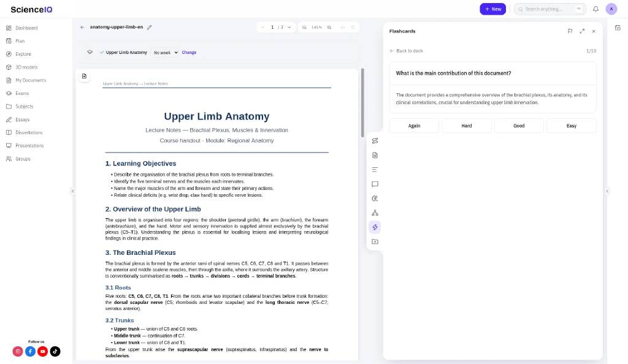Open notifications bell

595,9
